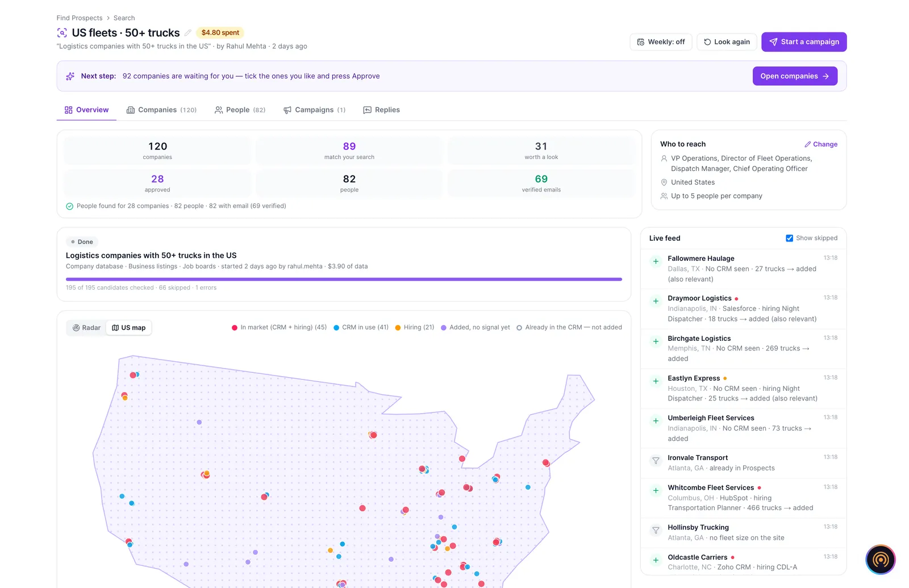Image resolution: width=909 pixels, height=588 pixels.
Task: Toggle the Hiring (21) legend item
Action: click(x=415, y=327)
